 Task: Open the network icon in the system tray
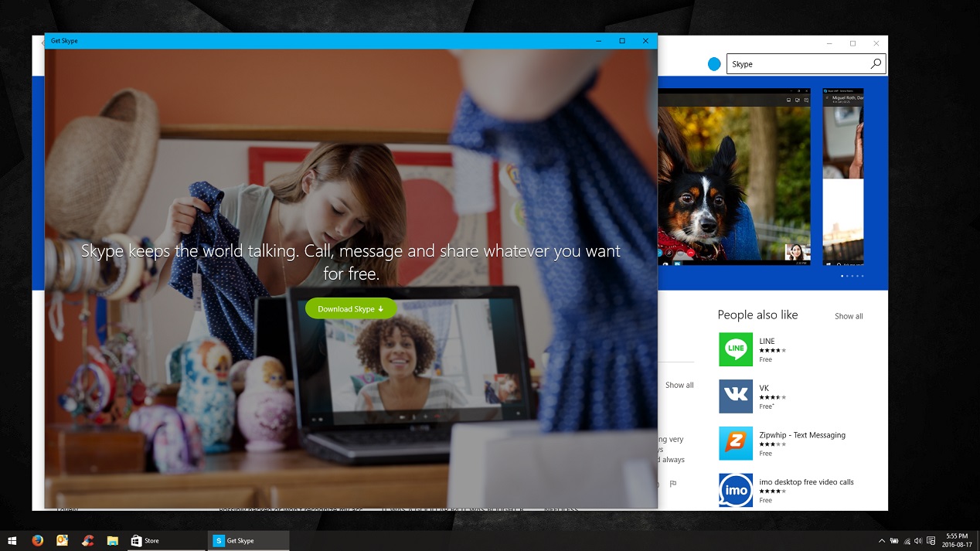907,540
